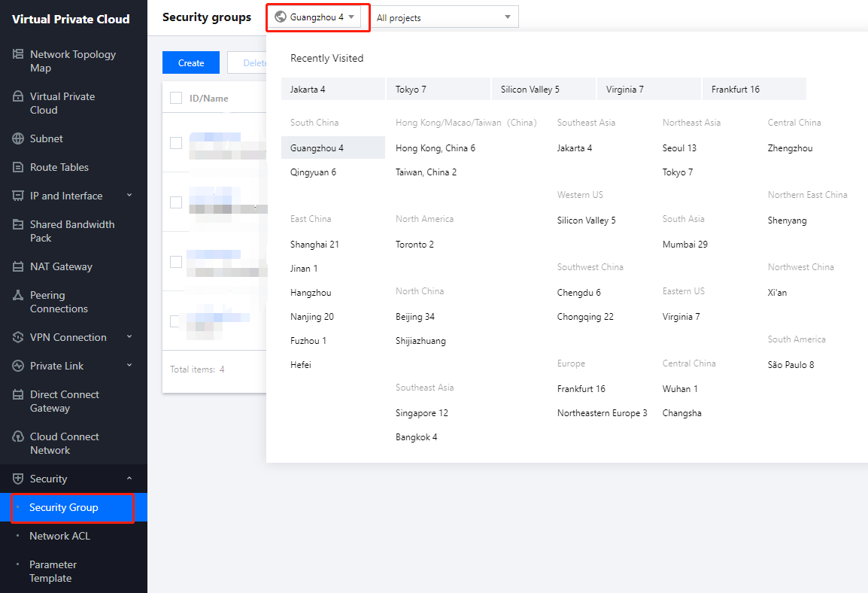Click the Route Tables icon

[18, 167]
